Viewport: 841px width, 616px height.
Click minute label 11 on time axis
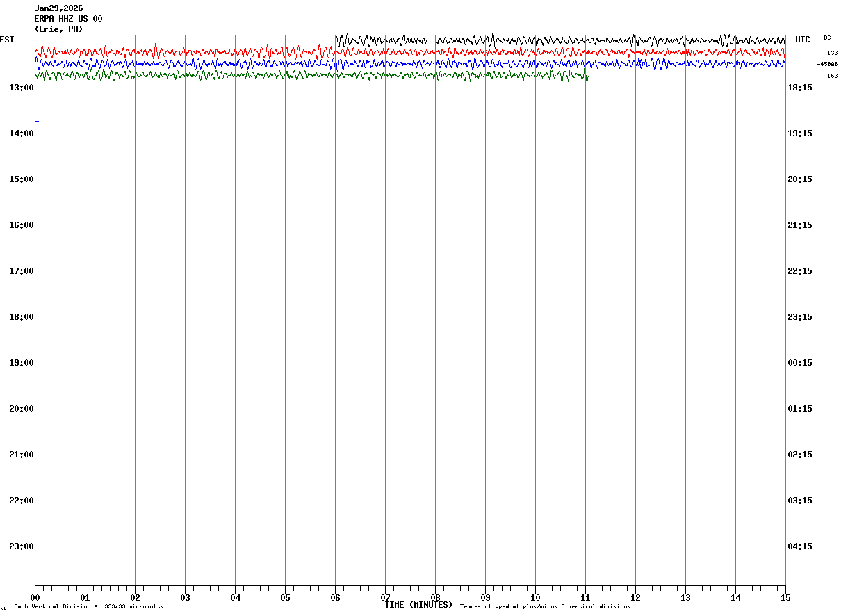pyautogui.click(x=585, y=597)
